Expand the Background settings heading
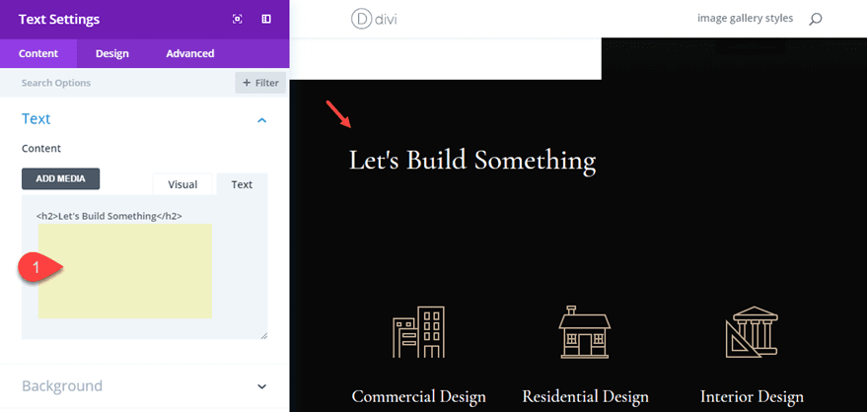868x412 pixels. (62, 385)
